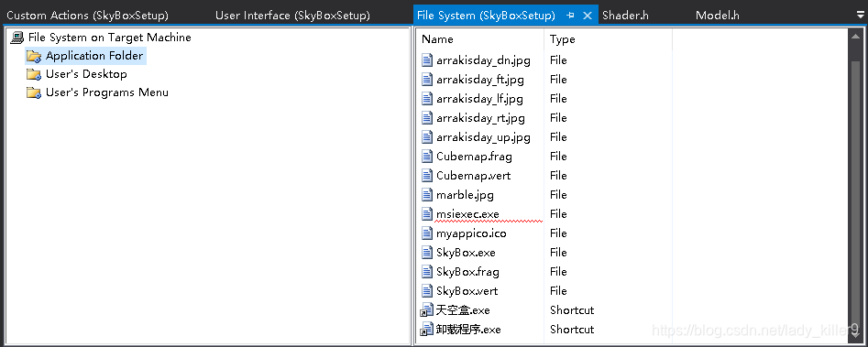Click the file icon of arrakisday_ft.jpg

coord(427,80)
